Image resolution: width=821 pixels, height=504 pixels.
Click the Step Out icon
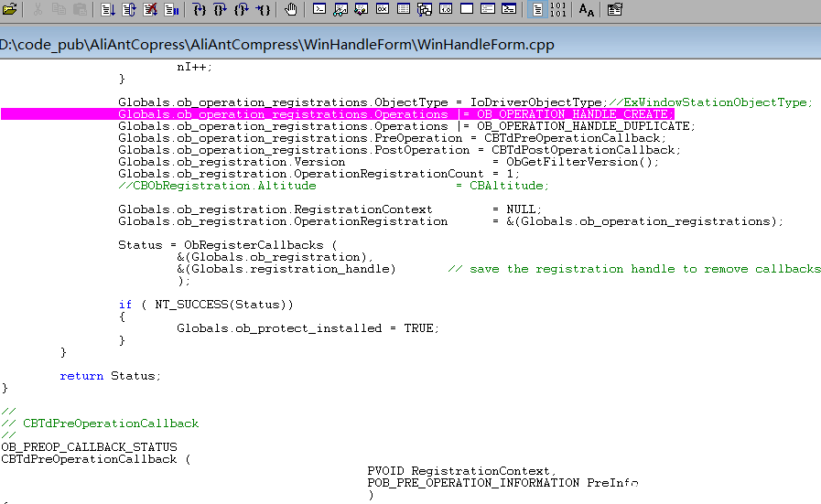[242, 10]
